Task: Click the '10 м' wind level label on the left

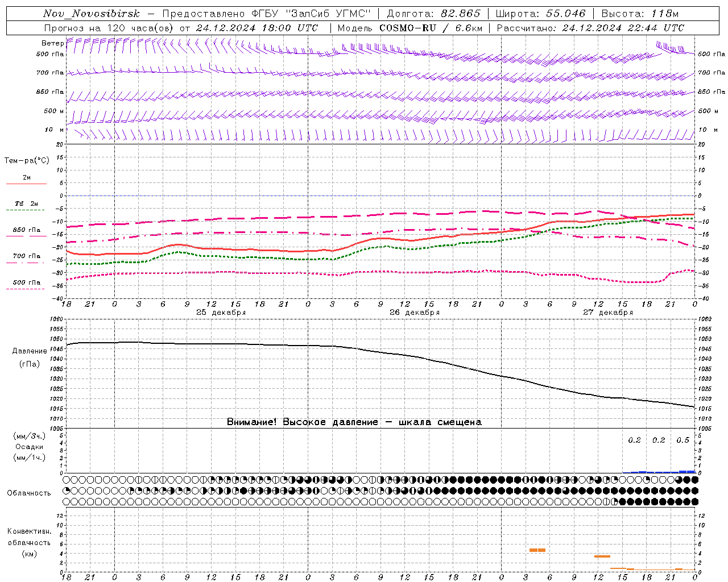Action: coord(54,130)
